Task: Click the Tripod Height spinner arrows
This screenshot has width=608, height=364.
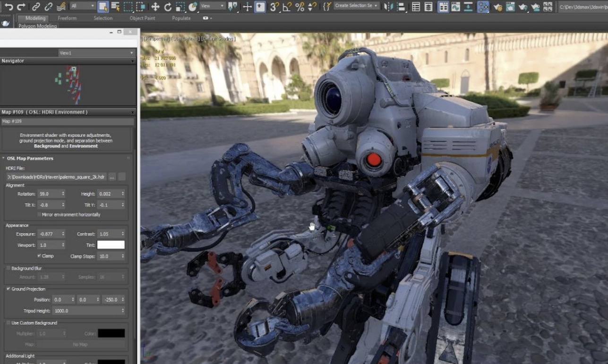Action: pos(123,311)
